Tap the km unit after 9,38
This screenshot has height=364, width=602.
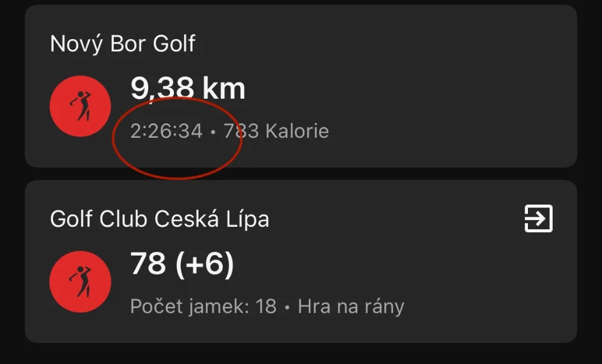pyautogui.click(x=224, y=88)
